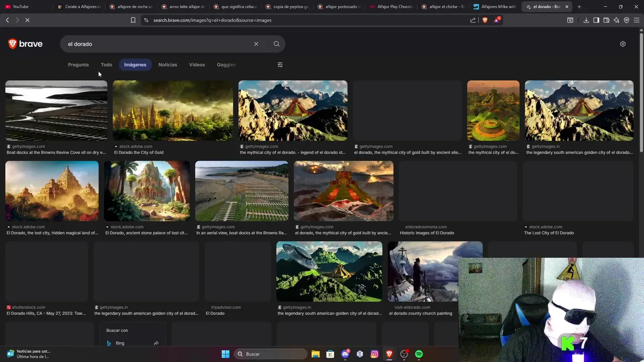644x362 pixels.
Task: Open a new tab with the plus button
Action: pyautogui.click(x=579, y=7)
